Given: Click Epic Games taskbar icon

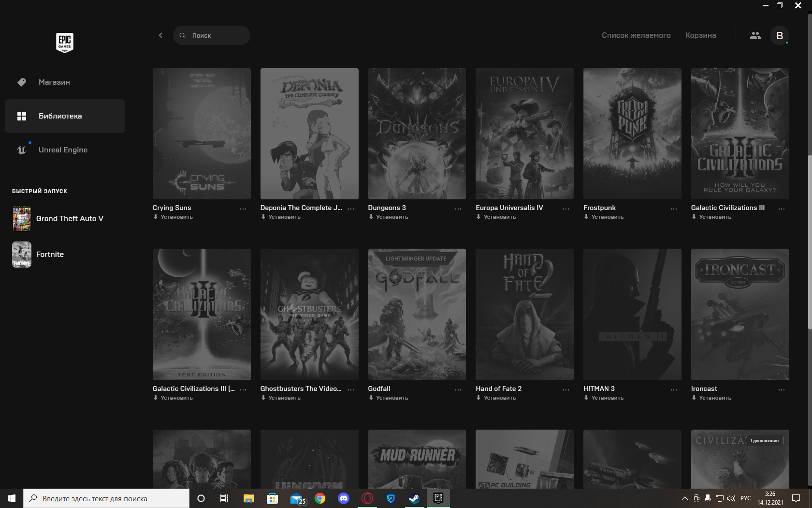Looking at the screenshot, I should (x=438, y=498).
